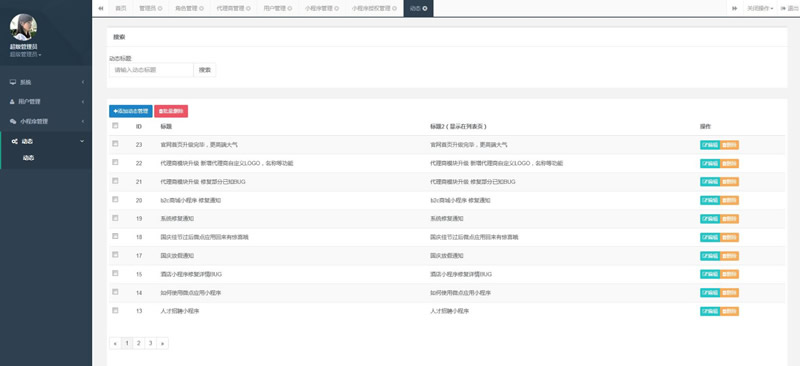Open the admin role dropdown under avatar
The height and width of the screenshot is (366, 800).
tap(26, 54)
